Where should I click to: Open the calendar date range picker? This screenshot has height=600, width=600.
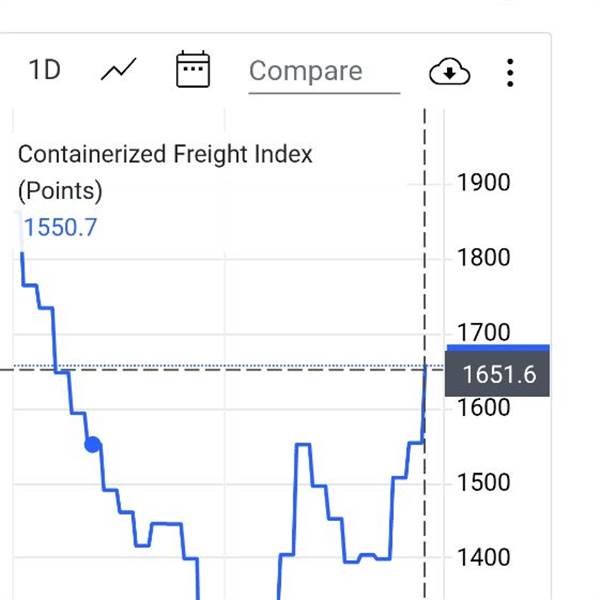click(192, 70)
